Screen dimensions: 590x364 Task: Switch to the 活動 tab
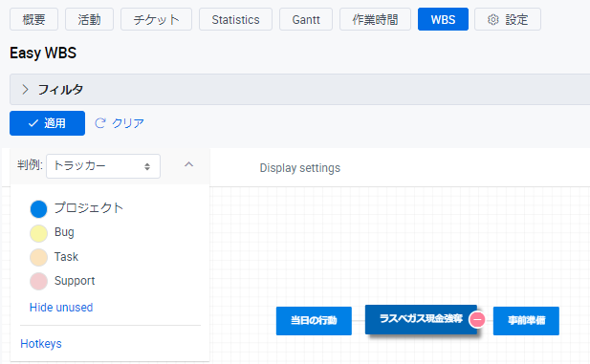89,19
